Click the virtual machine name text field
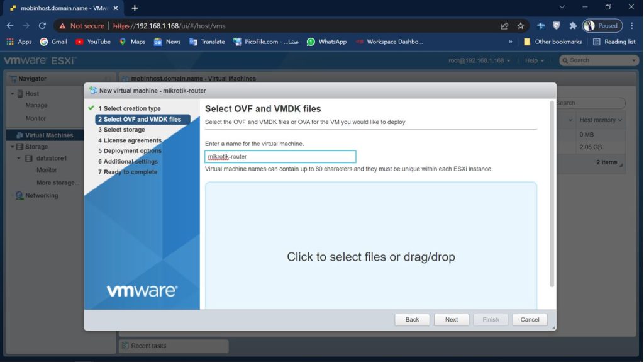This screenshot has height=362, width=644. (280, 157)
